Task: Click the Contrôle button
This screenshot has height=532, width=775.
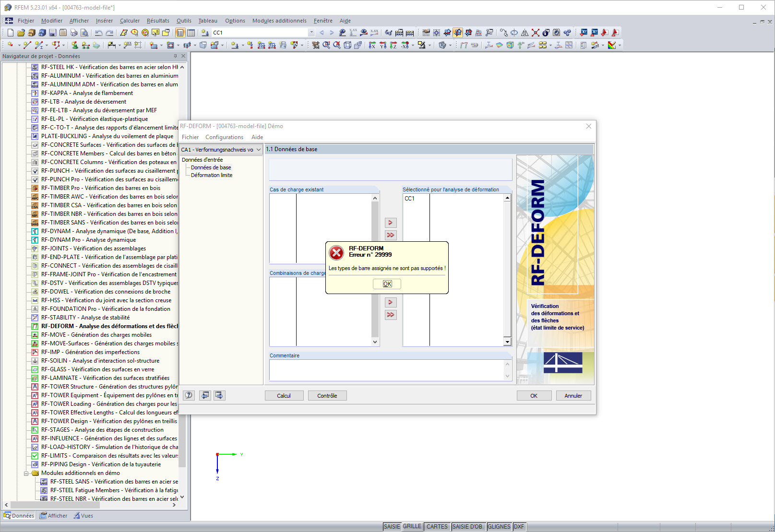Action: pyautogui.click(x=327, y=396)
